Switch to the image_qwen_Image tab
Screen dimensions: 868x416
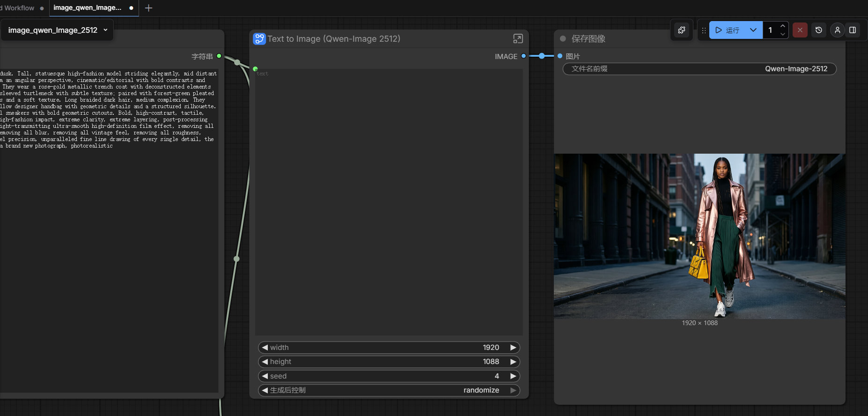click(88, 8)
